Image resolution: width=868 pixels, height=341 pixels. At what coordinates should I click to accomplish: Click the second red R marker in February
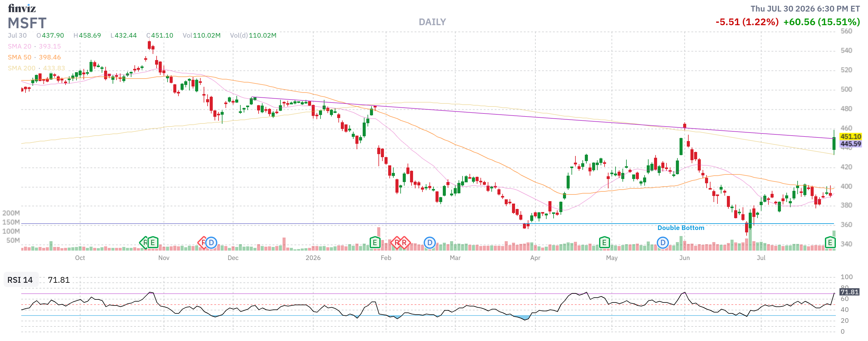404,242
